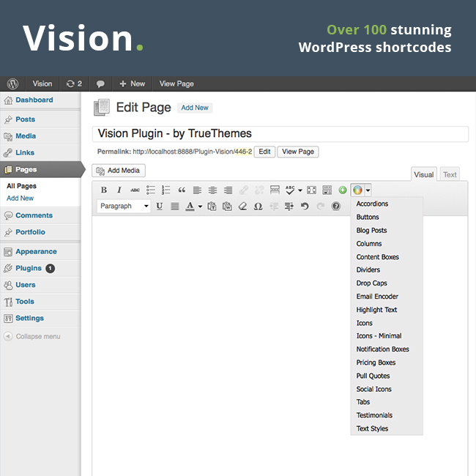This screenshot has width=476, height=476.
Task: Toggle the kitchen sink toolbar
Action: tap(327, 190)
